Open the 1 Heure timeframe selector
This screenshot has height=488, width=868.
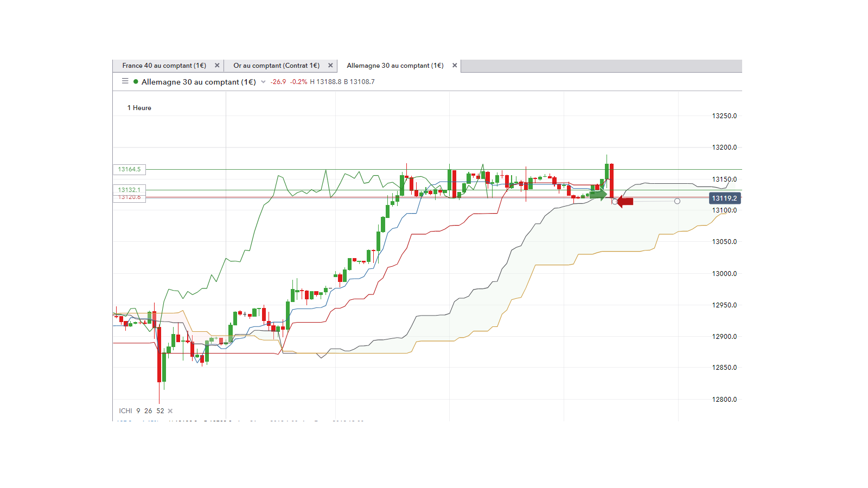[x=139, y=108]
